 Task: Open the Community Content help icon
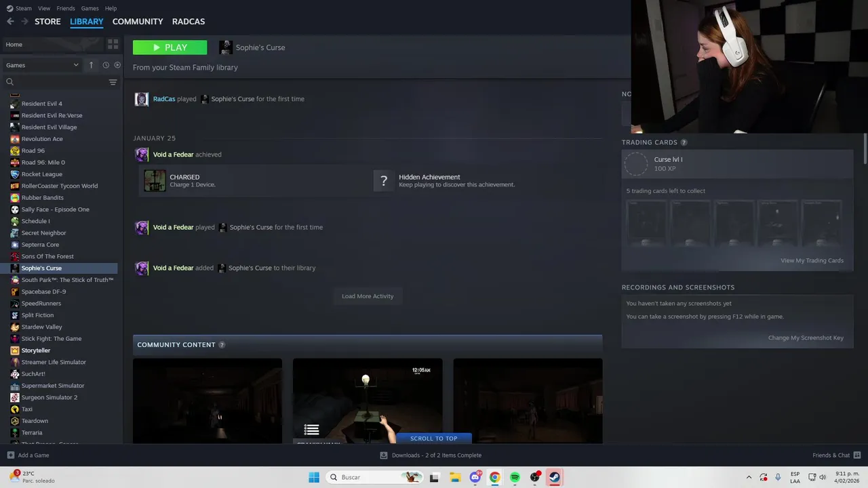(222, 345)
